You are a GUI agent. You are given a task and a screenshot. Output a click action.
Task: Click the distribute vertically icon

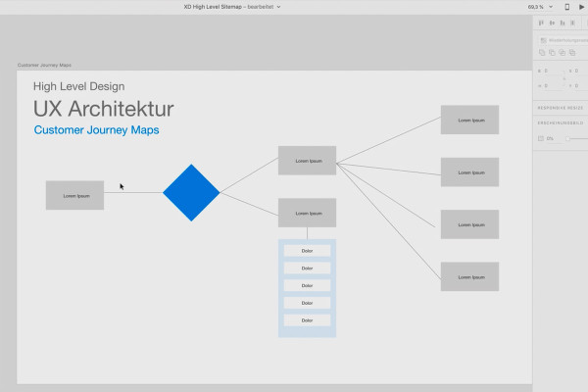572,24
